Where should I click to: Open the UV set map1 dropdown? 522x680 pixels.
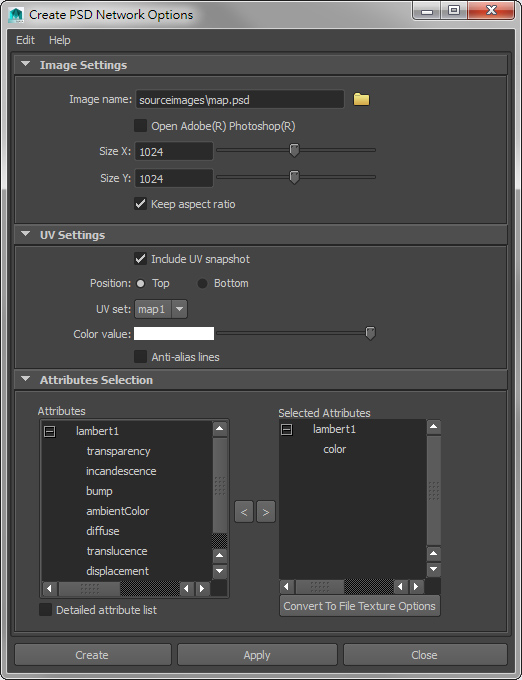click(161, 309)
